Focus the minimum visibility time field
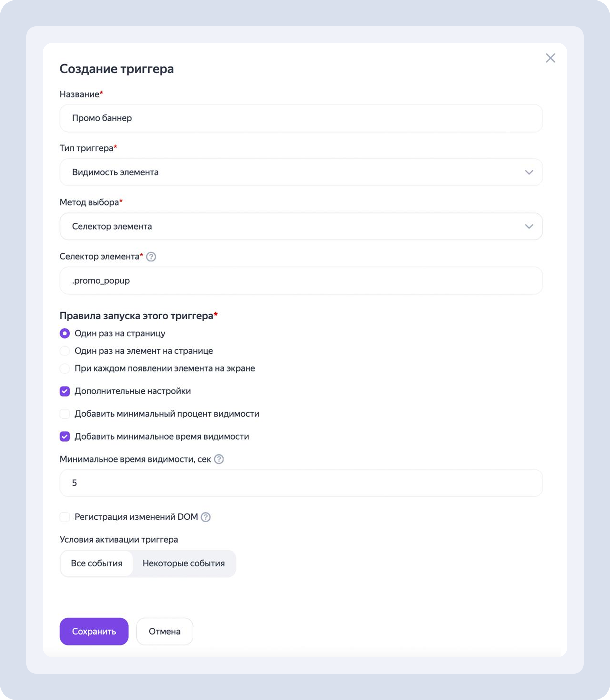The height and width of the screenshot is (700, 610). [301, 483]
